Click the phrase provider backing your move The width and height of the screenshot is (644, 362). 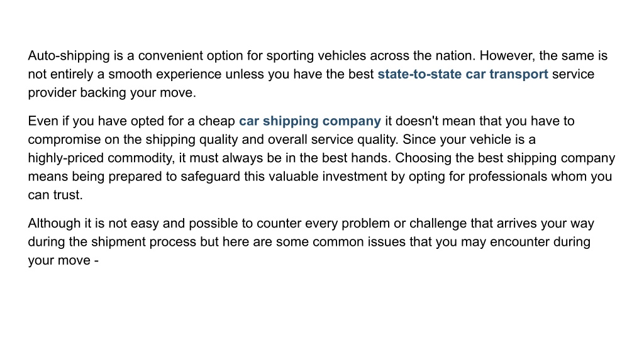click(x=112, y=93)
